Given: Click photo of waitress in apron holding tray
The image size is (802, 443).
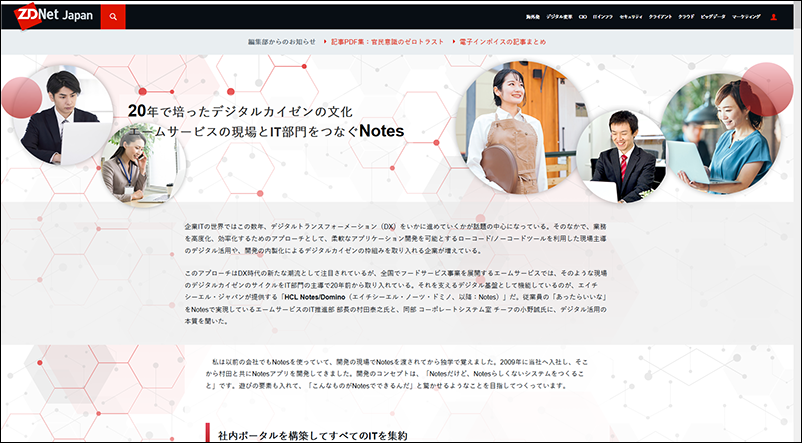Looking at the screenshot, I should click(522, 127).
